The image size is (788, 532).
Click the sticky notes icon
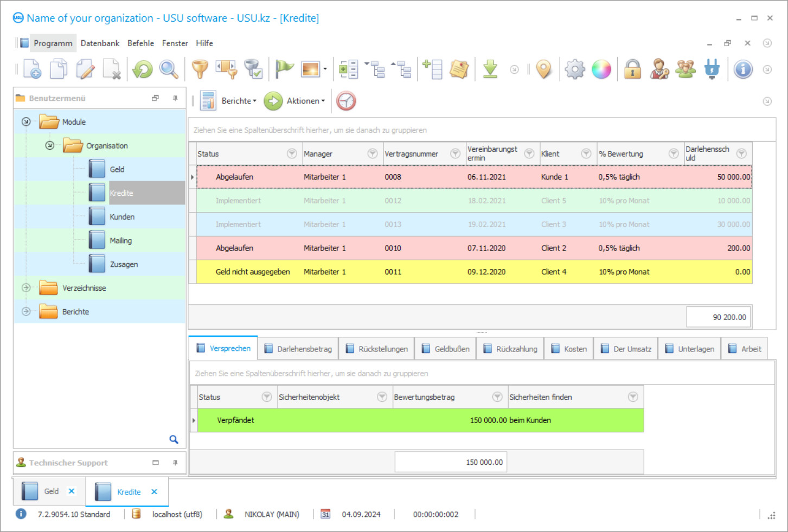point(459,69)
